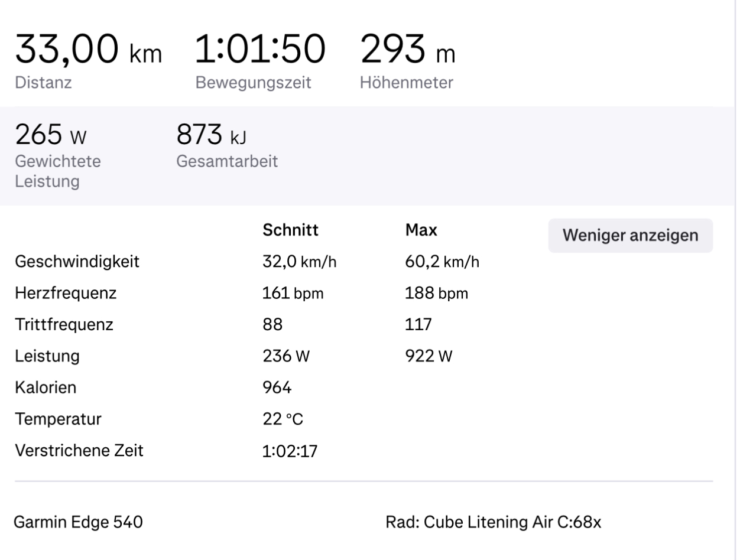This screenshot has width=740, height=560.
Task: Click the max power 922 W value
Action: pos(428,357)
